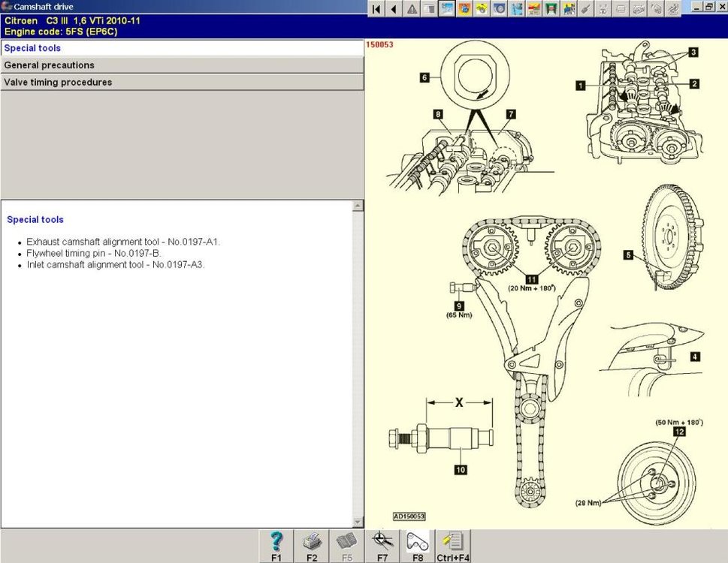Print the page using the F2 printer
This screenshot has width=728, height=563.
[x=312, y=546]
